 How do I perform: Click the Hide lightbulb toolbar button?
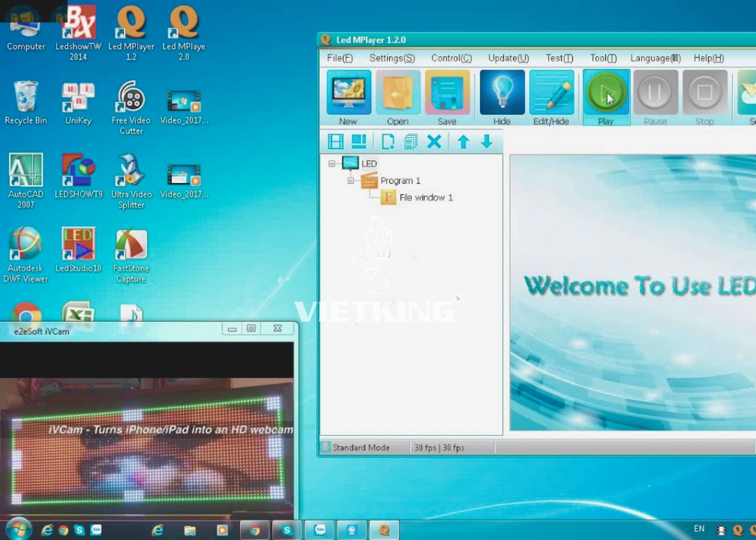click(502, 98)
